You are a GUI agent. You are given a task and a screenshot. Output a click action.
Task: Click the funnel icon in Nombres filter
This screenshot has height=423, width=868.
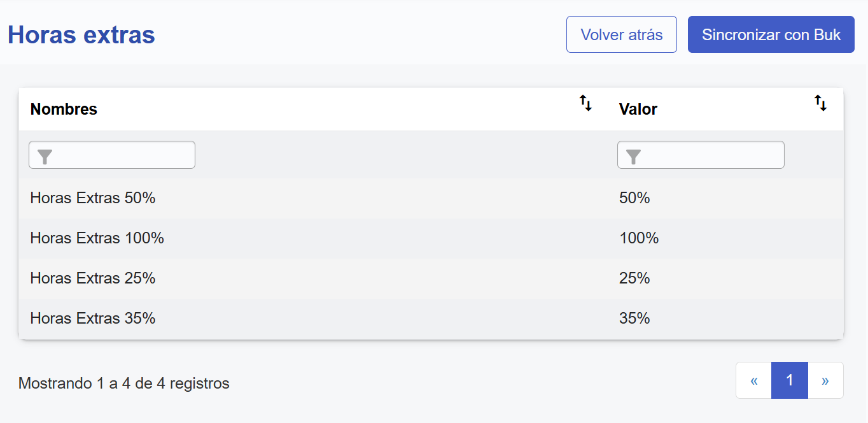[45, 156]
